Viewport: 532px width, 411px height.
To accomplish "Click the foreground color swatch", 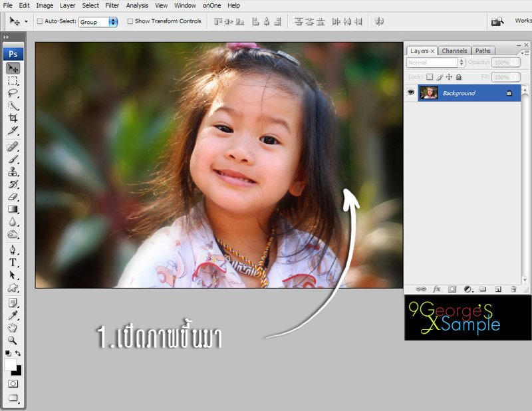I will pos(10,364).
